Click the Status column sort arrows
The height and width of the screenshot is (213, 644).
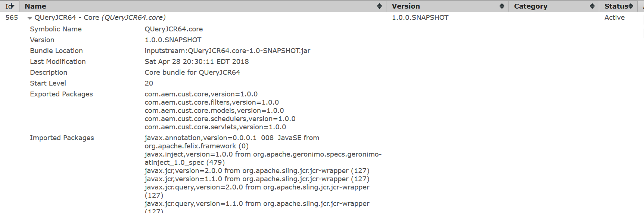631,6
